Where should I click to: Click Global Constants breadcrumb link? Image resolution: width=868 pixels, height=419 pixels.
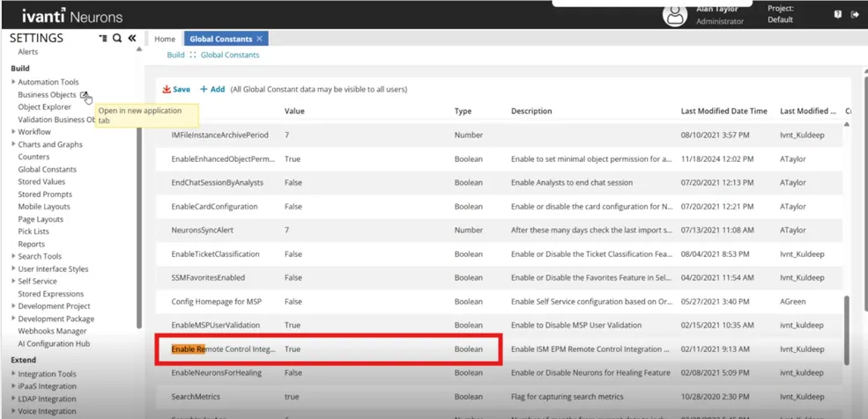[x=230, y=55]
